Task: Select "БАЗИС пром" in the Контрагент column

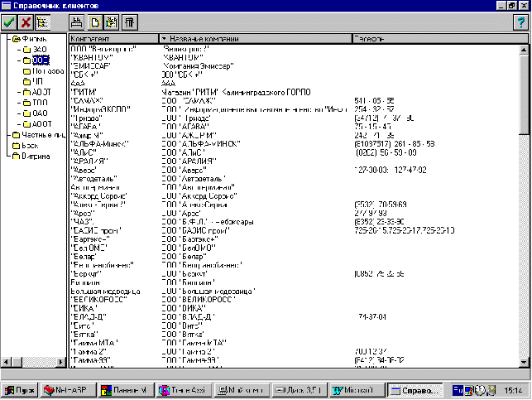Action: pyautogui.click(x=96, y=230)
